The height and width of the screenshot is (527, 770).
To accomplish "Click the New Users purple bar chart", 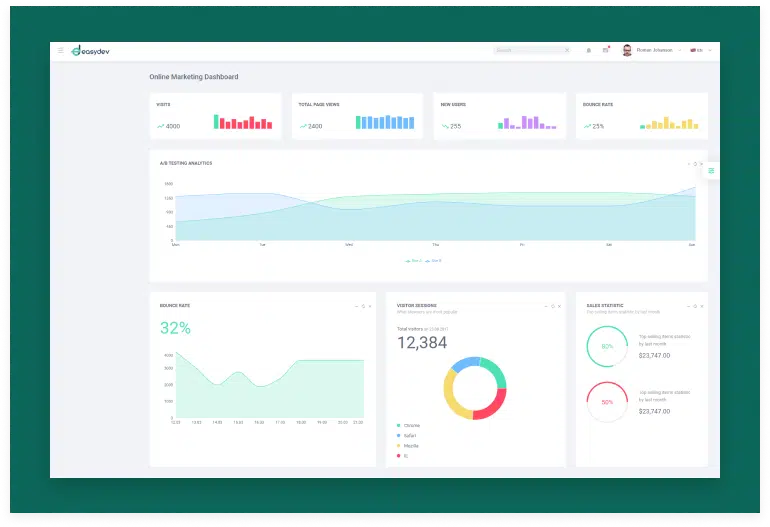I will click(527, 122).
